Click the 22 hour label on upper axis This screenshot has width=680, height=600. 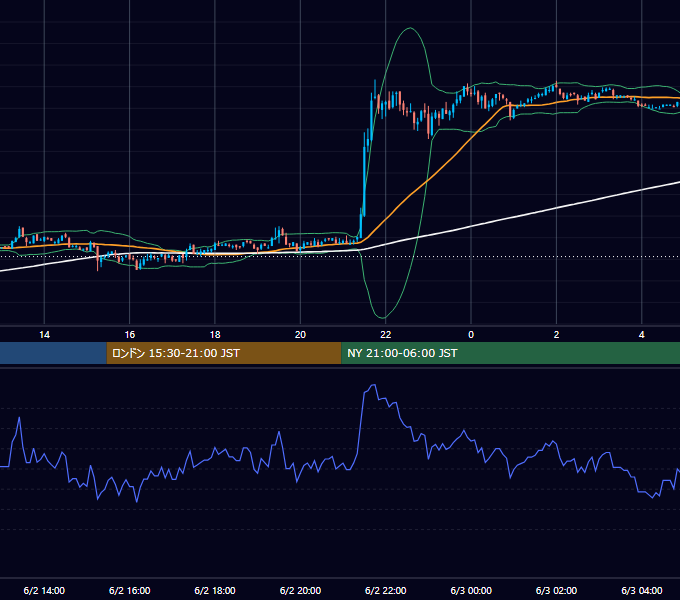(x=386, y=335)
